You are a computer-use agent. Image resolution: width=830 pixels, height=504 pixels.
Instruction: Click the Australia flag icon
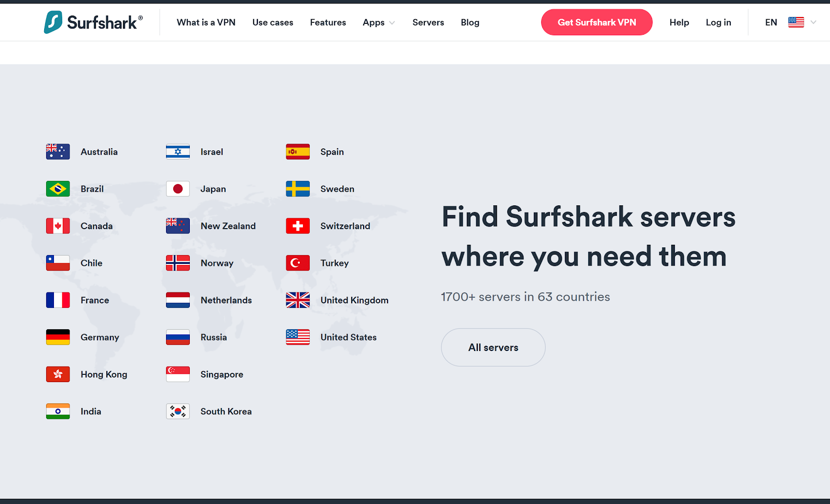[x=58, y=152]
